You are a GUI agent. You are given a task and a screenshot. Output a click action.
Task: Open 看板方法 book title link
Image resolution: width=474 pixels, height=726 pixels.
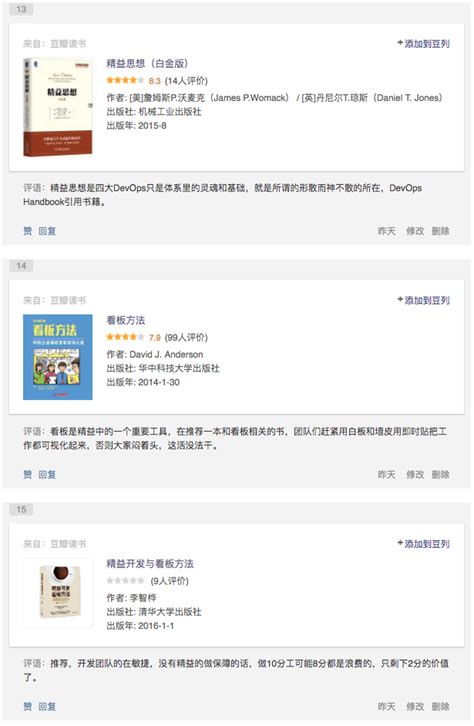click(125, 320)
